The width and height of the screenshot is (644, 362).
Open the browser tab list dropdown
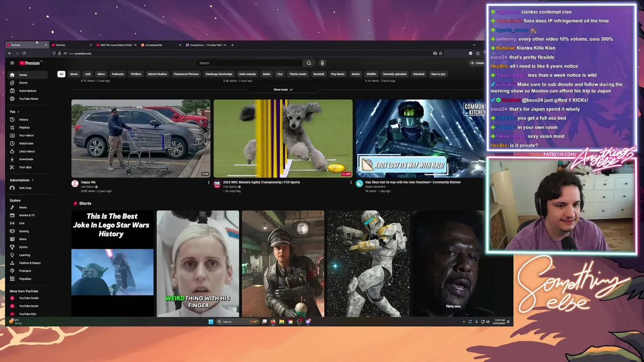474,45
